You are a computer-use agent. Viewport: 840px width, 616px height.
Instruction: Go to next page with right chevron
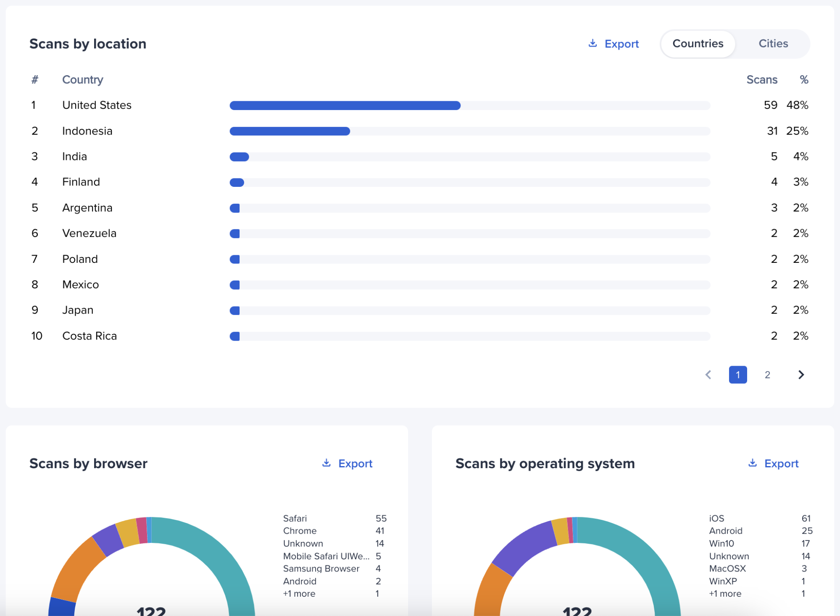coord(801,375)
